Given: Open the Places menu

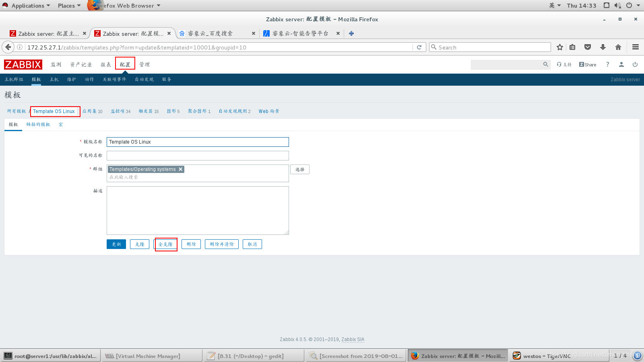Looking at the screenshot, I should pos(69,6).
